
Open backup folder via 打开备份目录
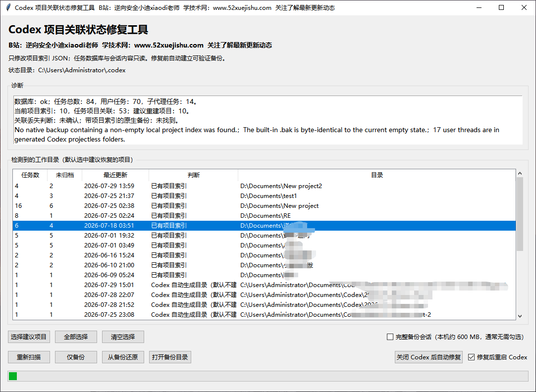170,357
